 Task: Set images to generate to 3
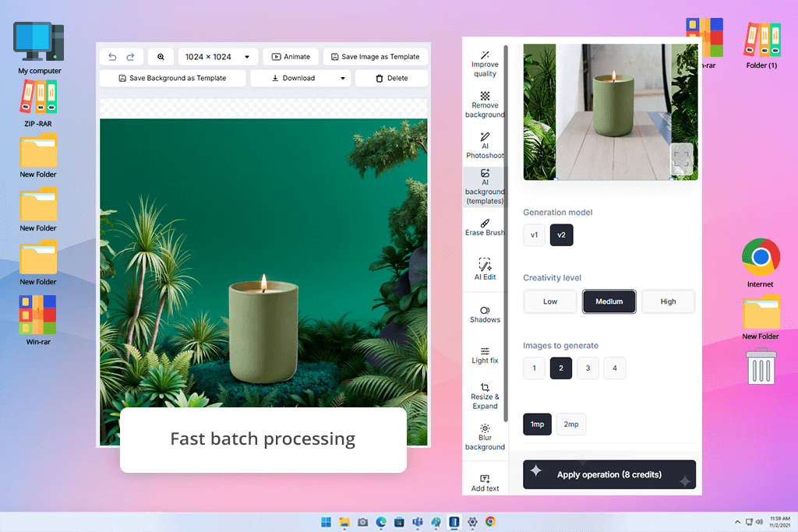pos(588,368)
